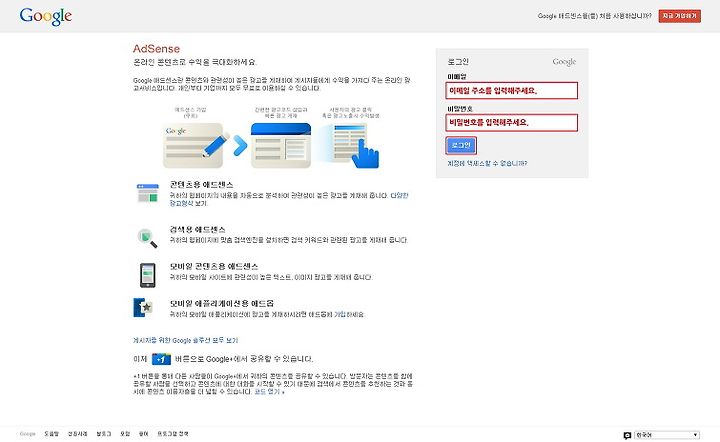Click the hand-pointer ad click illustration
Screen dimensions: 720x442
[354, 146]
